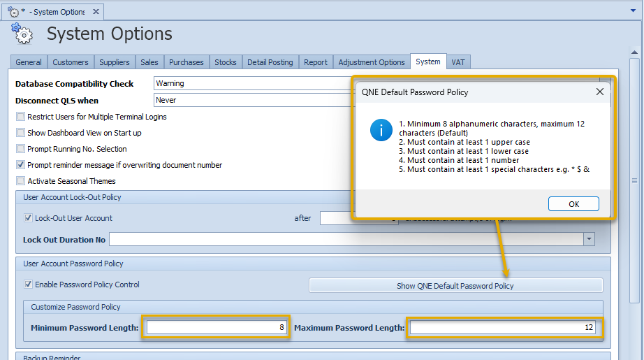Click the small gear icon on the document tab
The image size is (644, 360).
tap(13, 12)
